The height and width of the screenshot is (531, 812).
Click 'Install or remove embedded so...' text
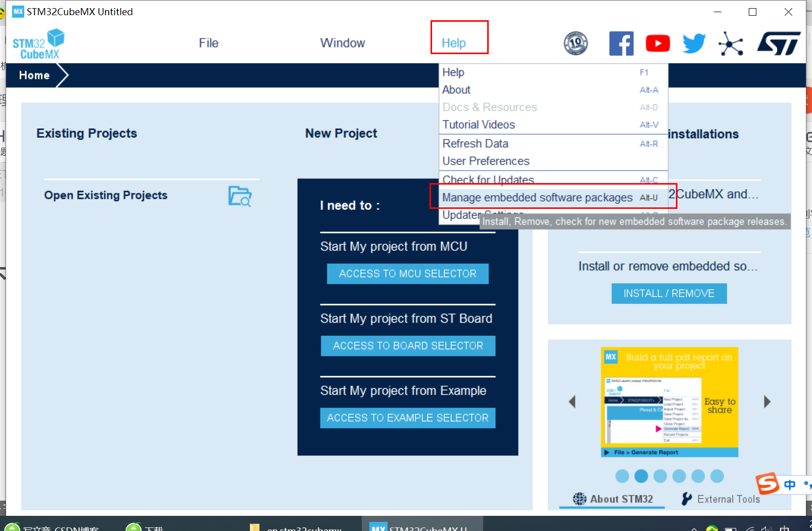coord(668,266)
